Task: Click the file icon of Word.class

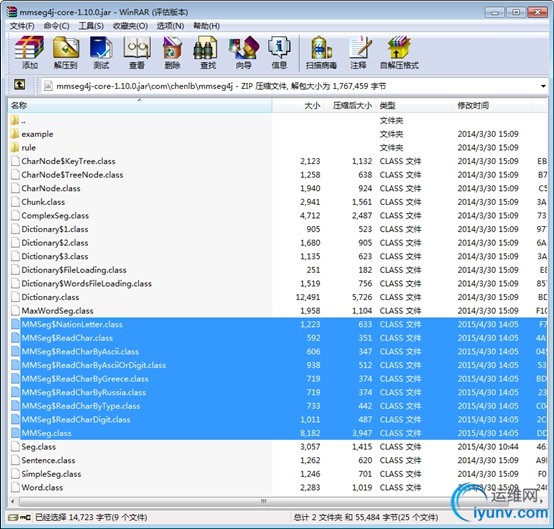Action: [15, 487]
